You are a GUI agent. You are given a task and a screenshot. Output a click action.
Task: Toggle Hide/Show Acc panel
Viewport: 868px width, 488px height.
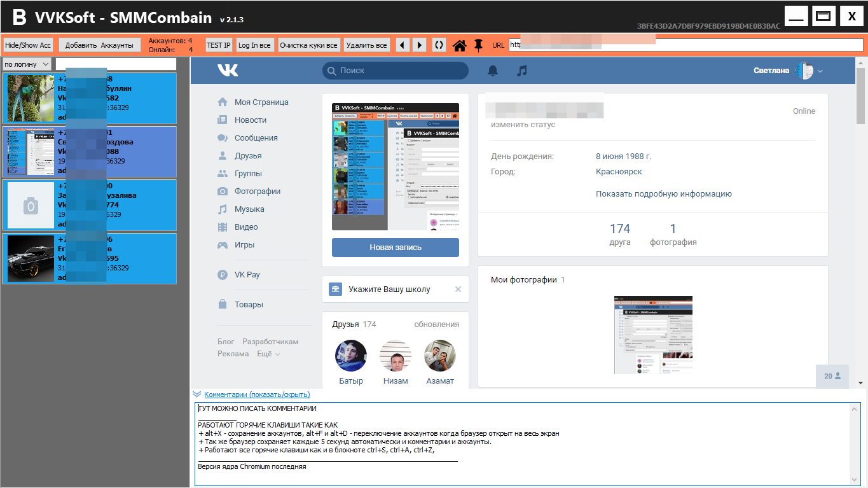pos(28,45)
